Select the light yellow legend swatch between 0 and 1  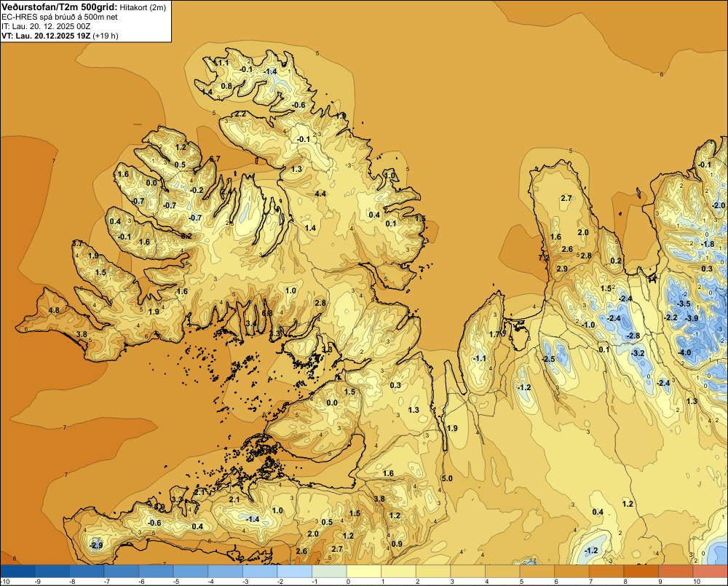tap(364, 571)
